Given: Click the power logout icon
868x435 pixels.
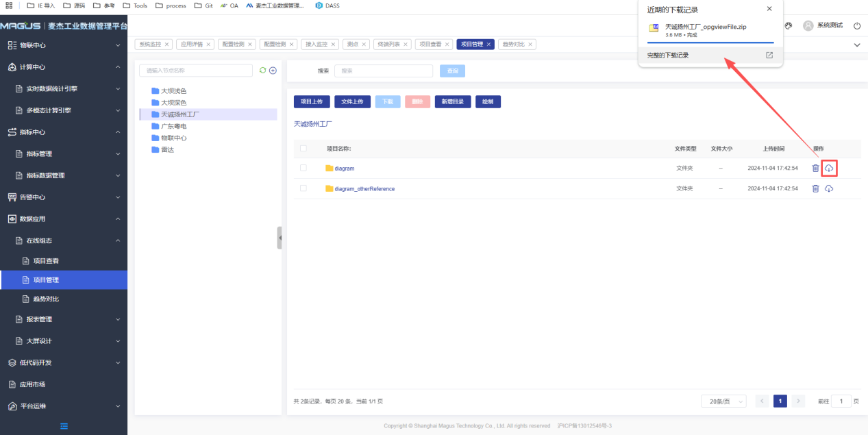Looking at the screenshot, I should (x=857, y=26).
